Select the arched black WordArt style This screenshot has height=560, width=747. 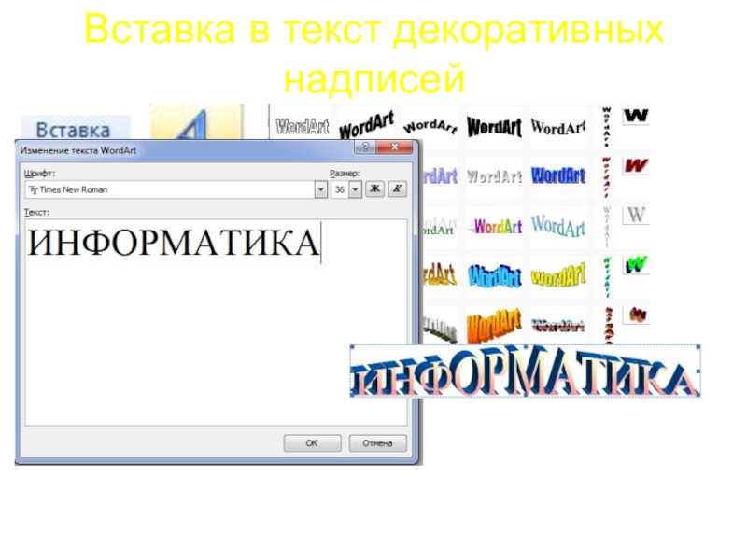(x=430, y=127)
